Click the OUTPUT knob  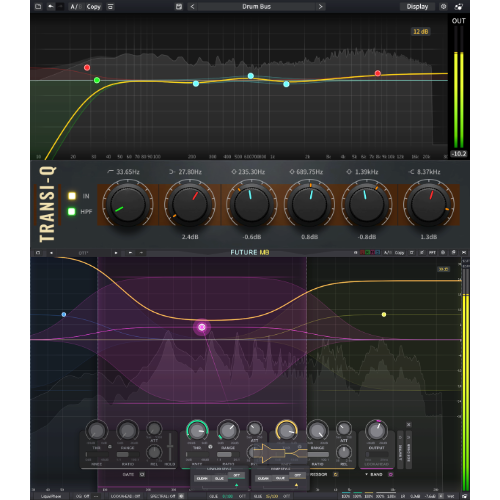376,430
